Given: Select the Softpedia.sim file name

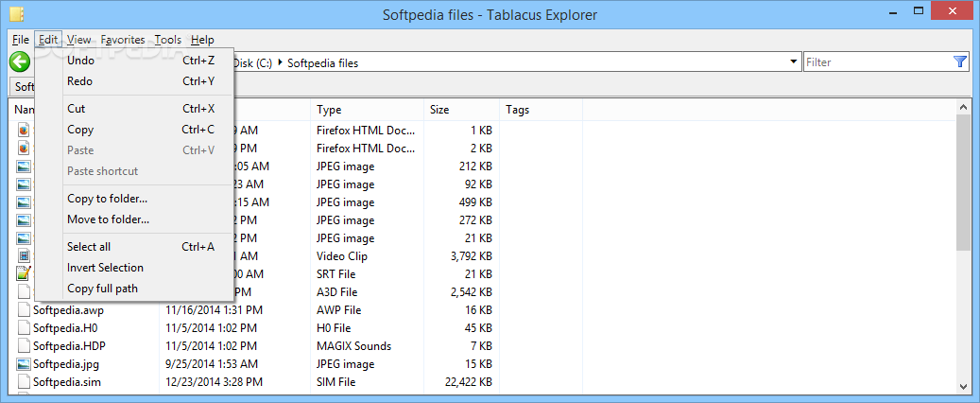Looking at the screenshot, I should [x=67, y=382].
